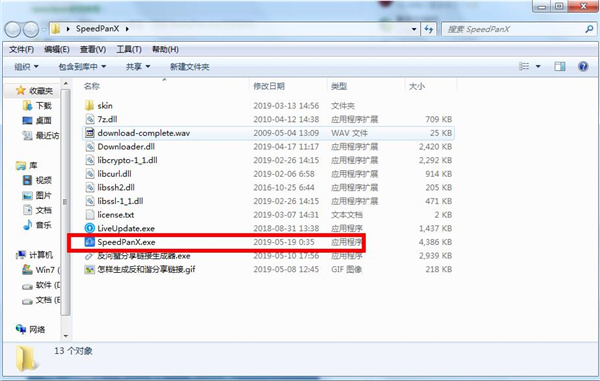Click the 4,386 KB size of SpeedPanX.exe
This screenshot has height=381, width=600.
coord(435,242)
